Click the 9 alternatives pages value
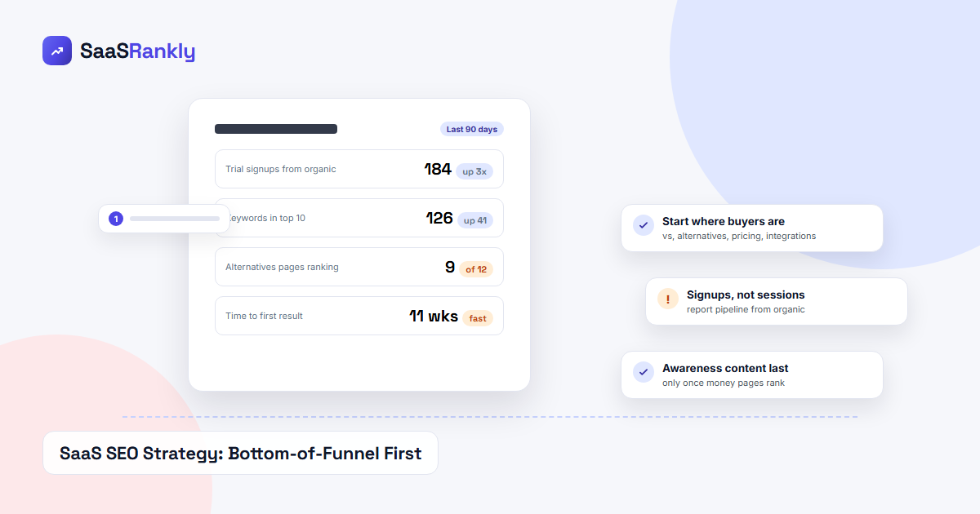Viewport: 980px width, 514px height. click(450, 267)
